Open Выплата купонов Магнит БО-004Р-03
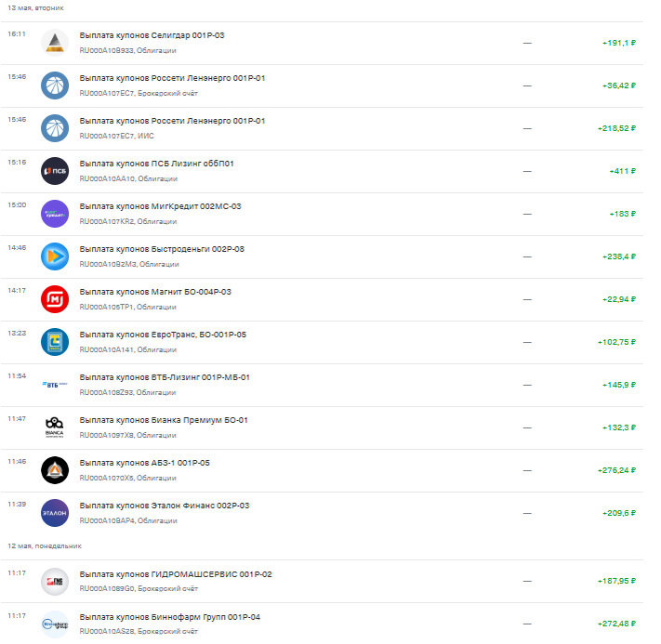661x644 pixels. (322, 299)
